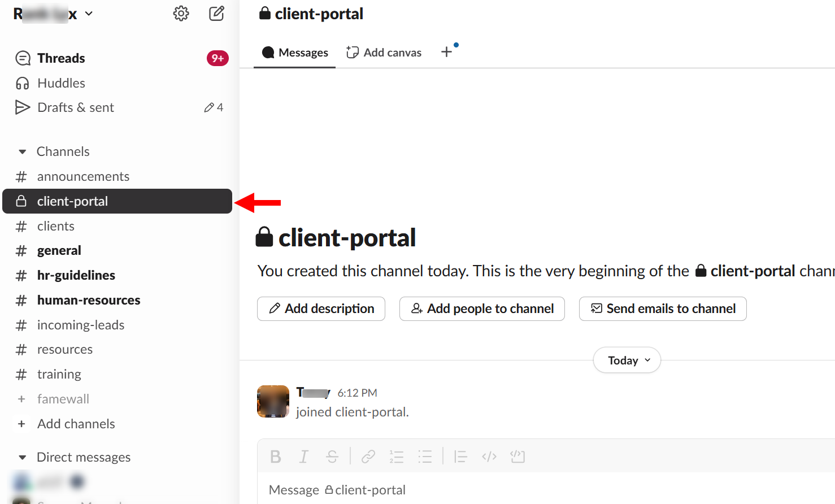
Task: Collapse the Direct messages section
Action: (x=23, y=457)
